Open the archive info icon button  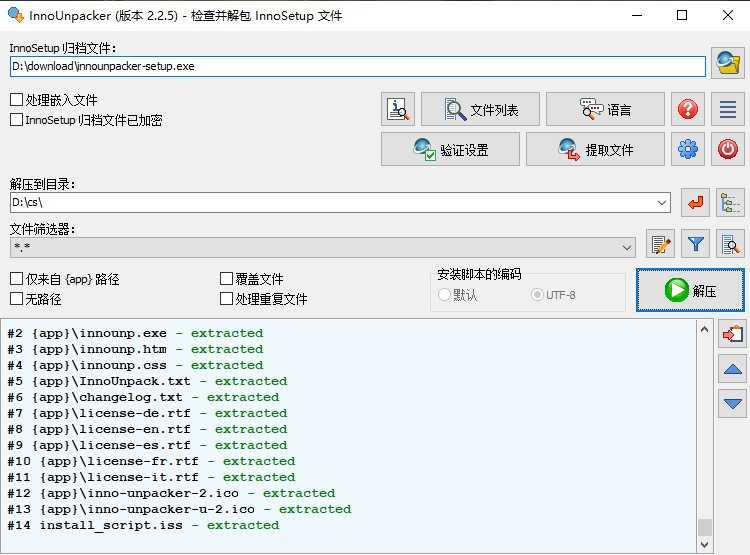(397, 109)
